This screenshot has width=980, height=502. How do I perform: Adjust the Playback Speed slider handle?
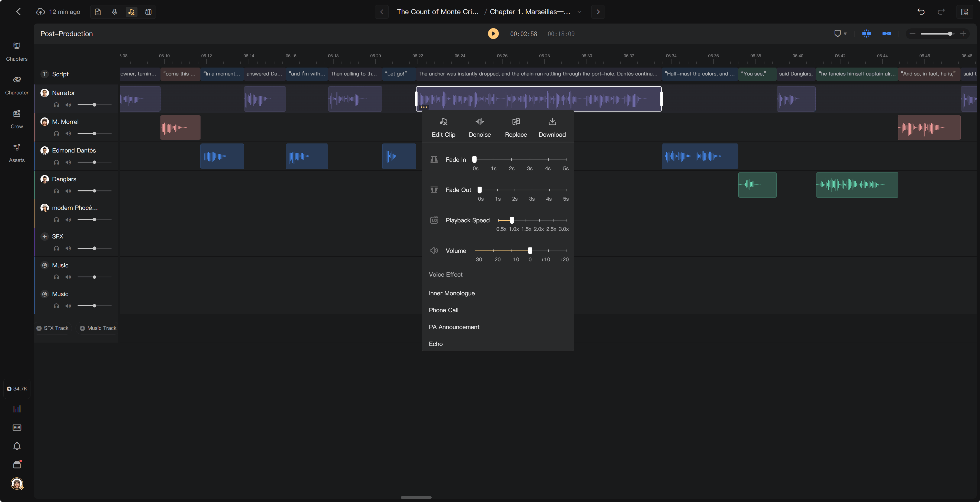(x=512, y=220)
